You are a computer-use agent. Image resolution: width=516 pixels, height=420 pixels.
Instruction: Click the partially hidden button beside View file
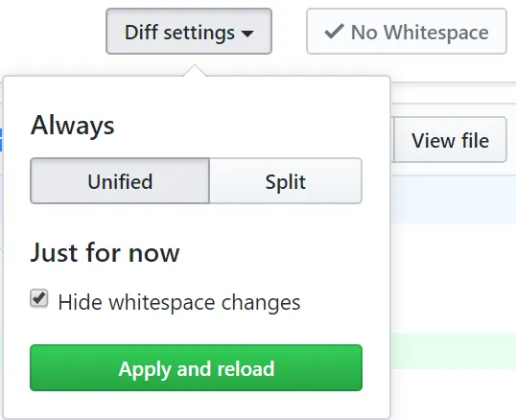(392, 140)
